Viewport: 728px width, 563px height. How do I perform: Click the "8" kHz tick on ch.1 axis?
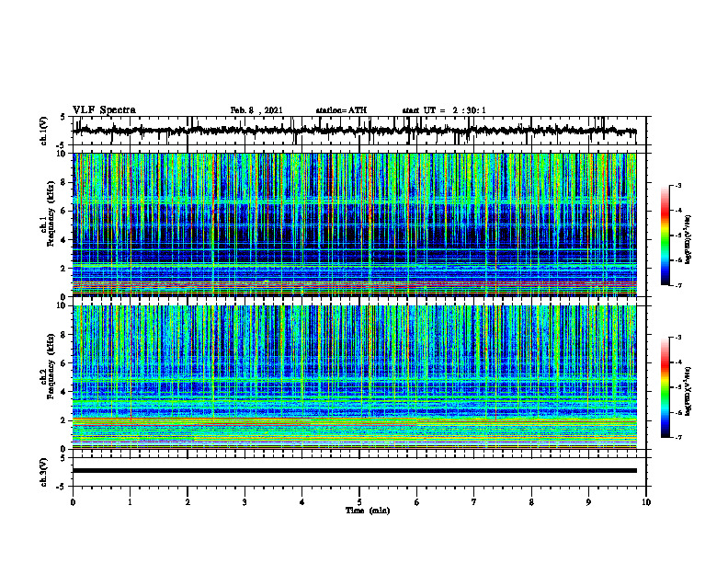64,182
